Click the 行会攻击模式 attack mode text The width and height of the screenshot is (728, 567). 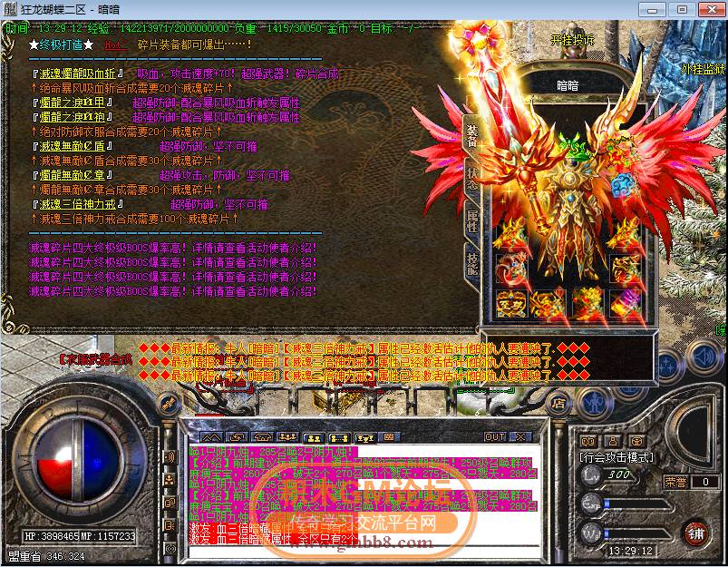point(616,458)
